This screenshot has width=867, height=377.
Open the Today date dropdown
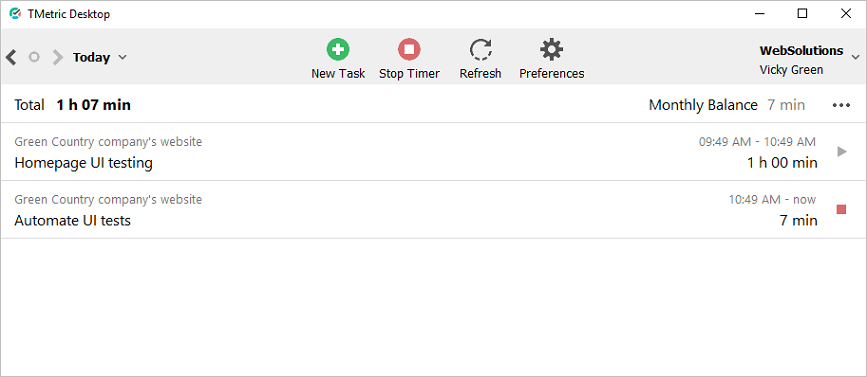(100, 57)
